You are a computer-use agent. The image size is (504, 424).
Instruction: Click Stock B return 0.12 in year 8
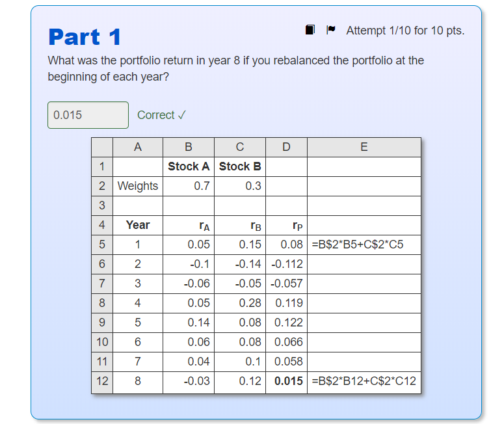(240, 382)
